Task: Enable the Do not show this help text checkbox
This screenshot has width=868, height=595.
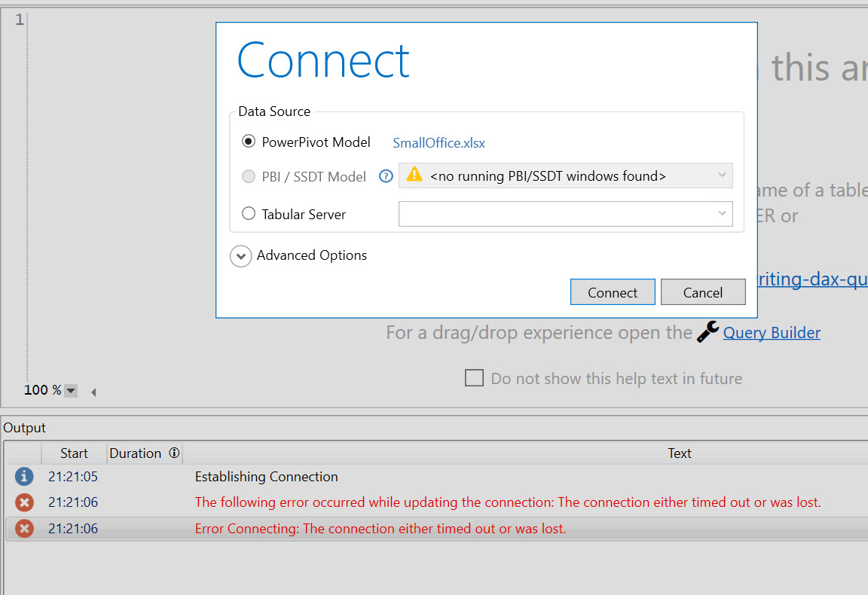Action: tap(474, 378)
